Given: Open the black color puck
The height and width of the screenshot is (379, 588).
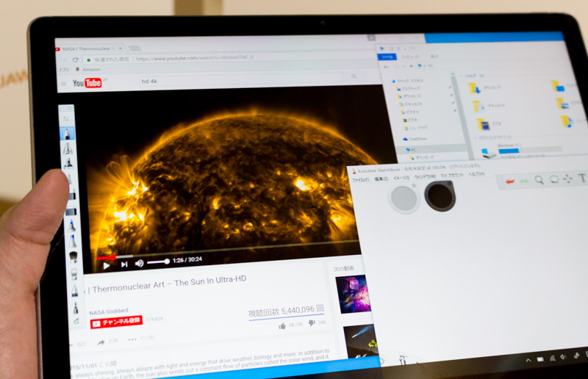Looking at the screenshot, I should [440, 195].
